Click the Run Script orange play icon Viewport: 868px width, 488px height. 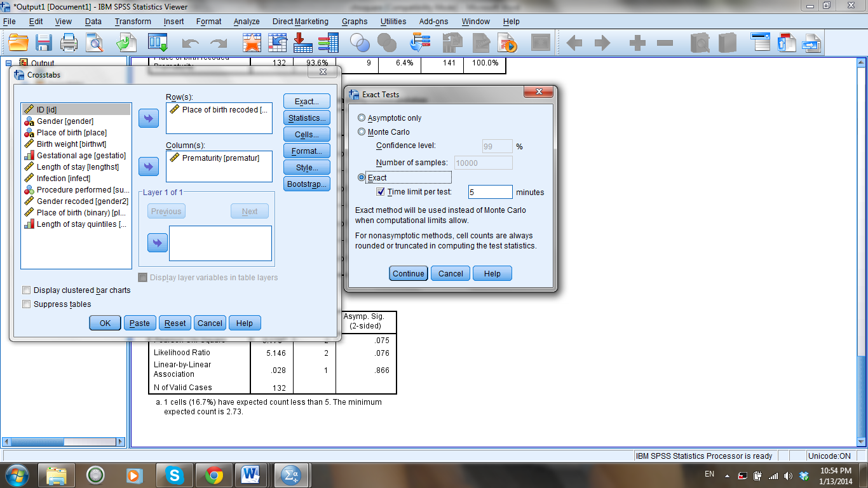tap(508, 43)
